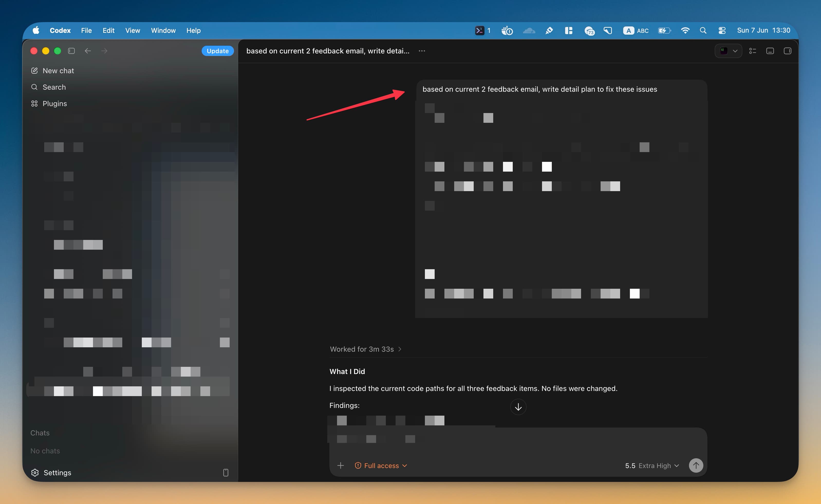Image resolution: width=821 pixels, height=504 pixels.
Task: Open the Help menu
Action: click(x=193, y=30)
